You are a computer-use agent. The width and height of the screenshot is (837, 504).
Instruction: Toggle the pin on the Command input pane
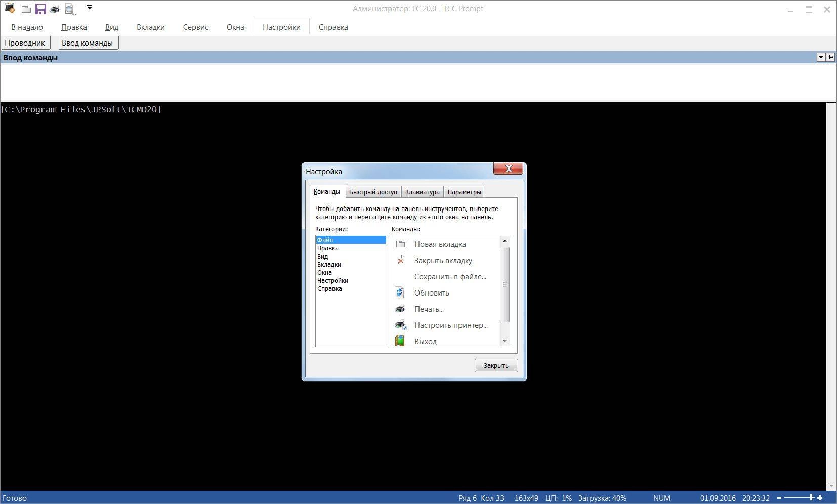830,57
